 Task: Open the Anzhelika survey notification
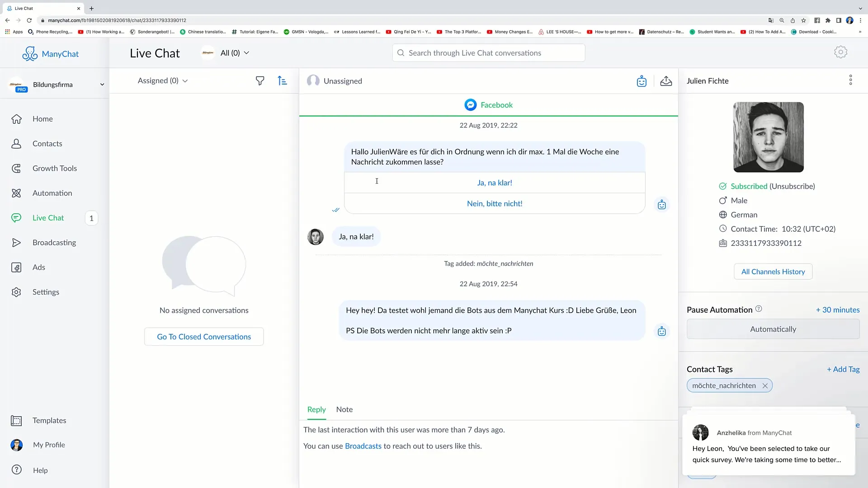pyautogui.click(x=769, y=445)
